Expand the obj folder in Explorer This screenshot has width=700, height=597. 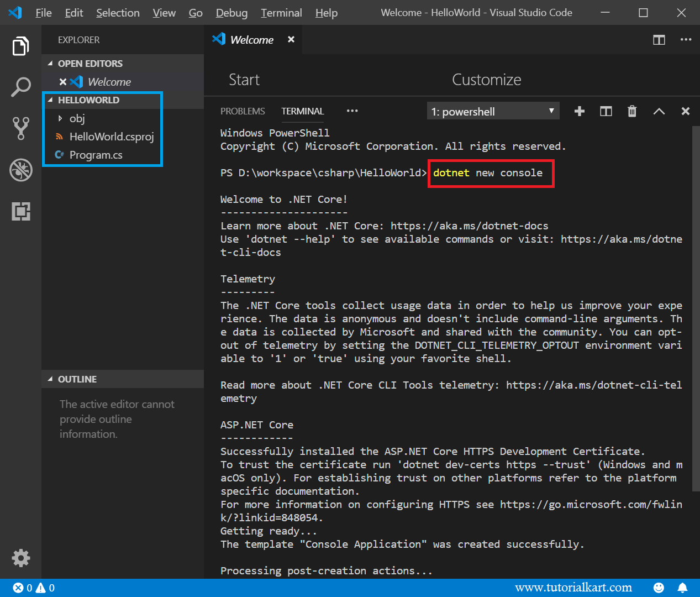click(61, 118)
